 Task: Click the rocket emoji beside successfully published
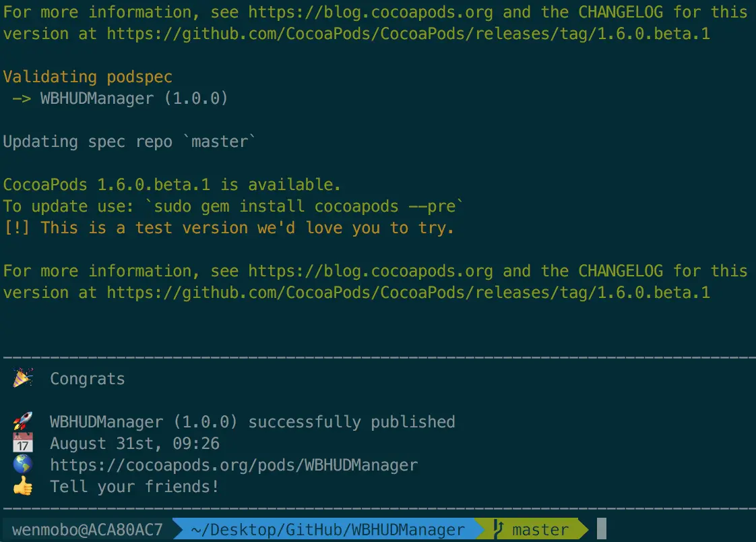coord(23,421)
